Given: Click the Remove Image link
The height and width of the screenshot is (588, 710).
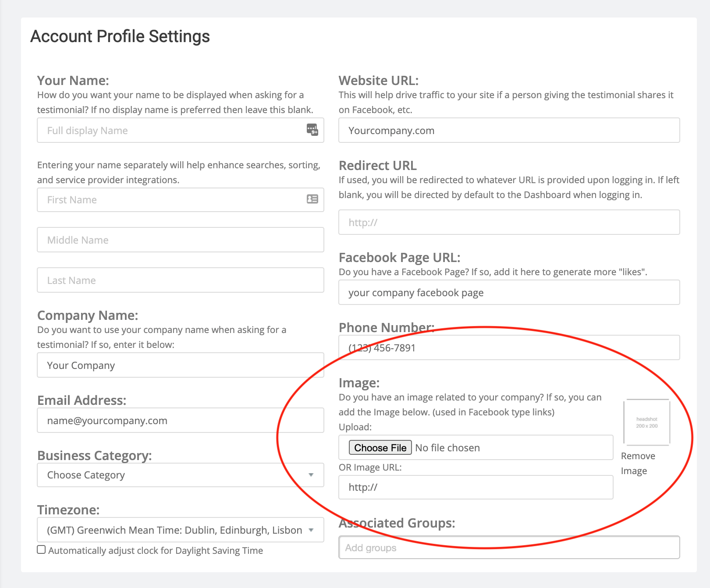Looking at the screenshot, I should tap(638, 463).
